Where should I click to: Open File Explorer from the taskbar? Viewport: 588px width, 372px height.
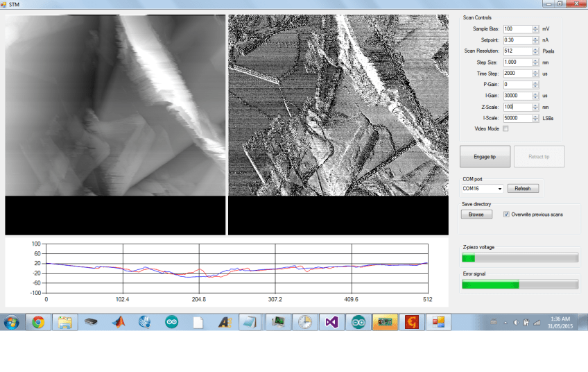(x=64, y=322)
